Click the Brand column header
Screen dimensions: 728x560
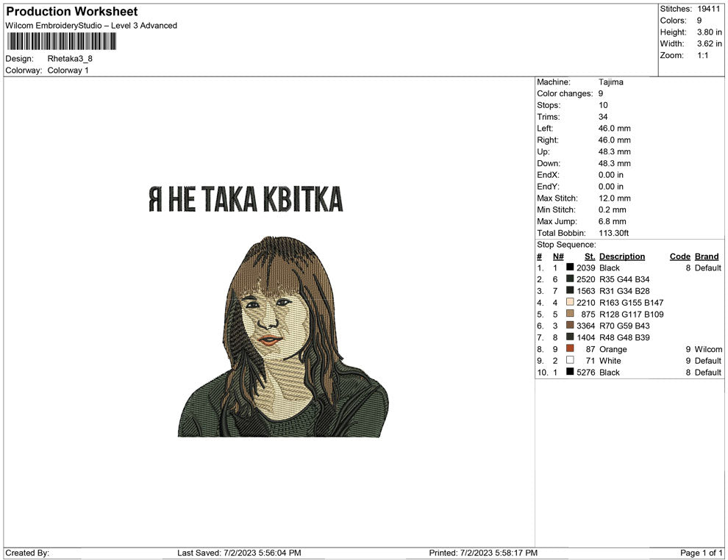(x=706, y=256)
